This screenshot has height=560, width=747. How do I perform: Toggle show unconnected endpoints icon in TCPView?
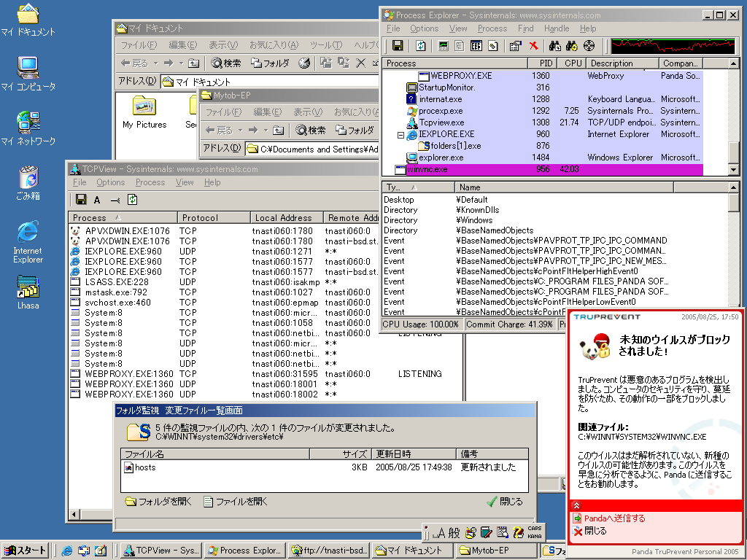(115, 200)
